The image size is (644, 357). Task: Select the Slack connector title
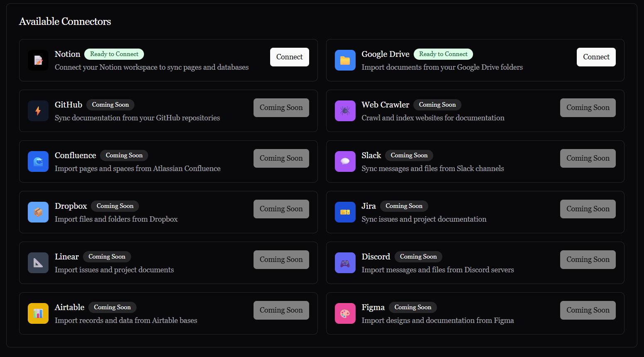click(371, 155)
